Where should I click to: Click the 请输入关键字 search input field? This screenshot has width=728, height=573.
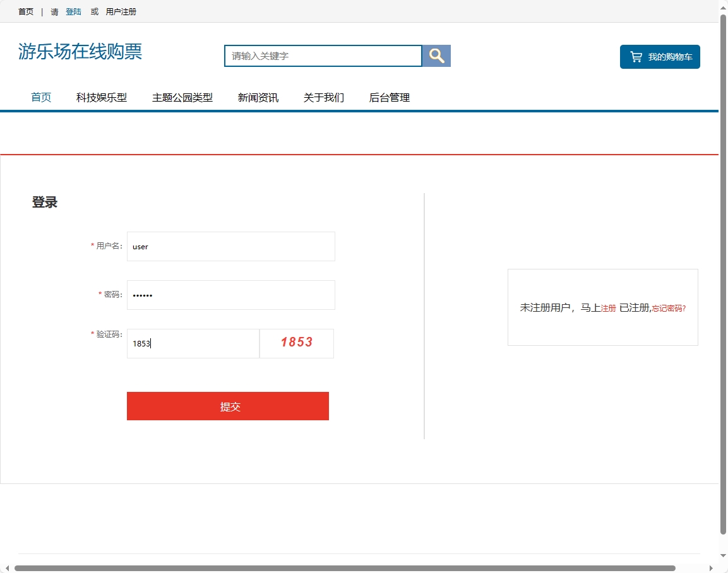click(322, 56)
